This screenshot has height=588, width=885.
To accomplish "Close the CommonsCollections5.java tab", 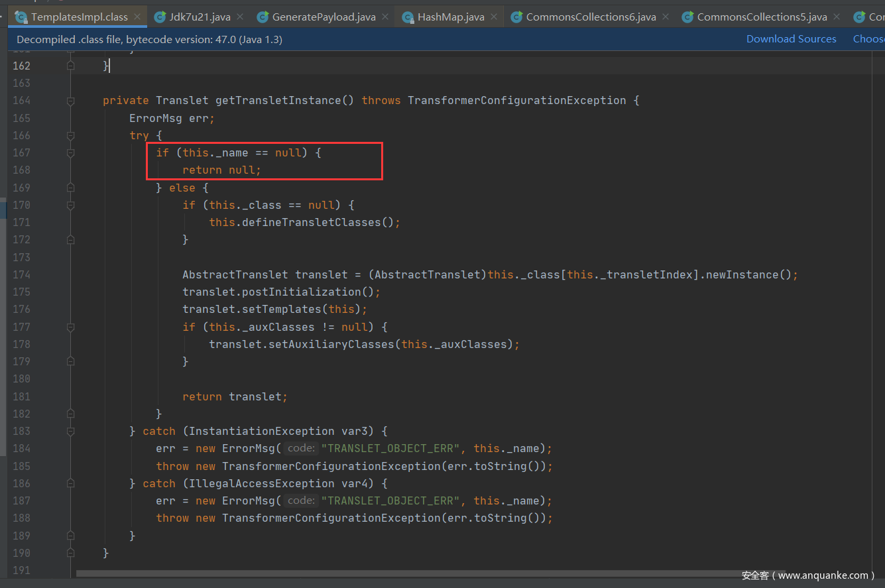I will point(837,17).
